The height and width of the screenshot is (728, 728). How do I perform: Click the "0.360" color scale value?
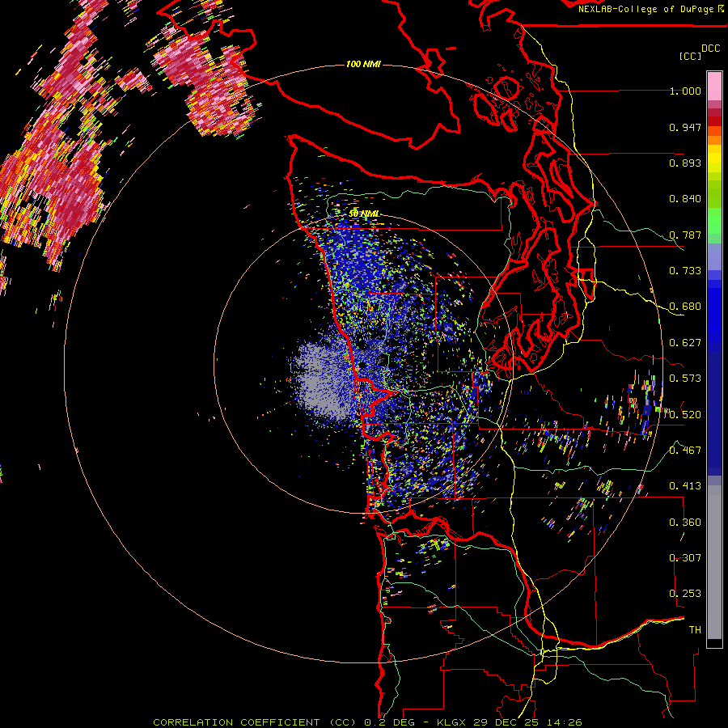pos(685,523)
